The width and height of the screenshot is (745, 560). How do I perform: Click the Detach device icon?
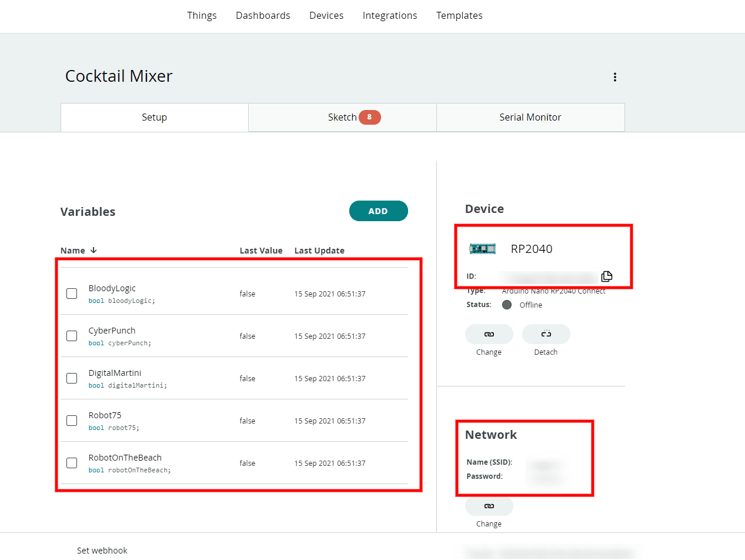click(546, 334)
